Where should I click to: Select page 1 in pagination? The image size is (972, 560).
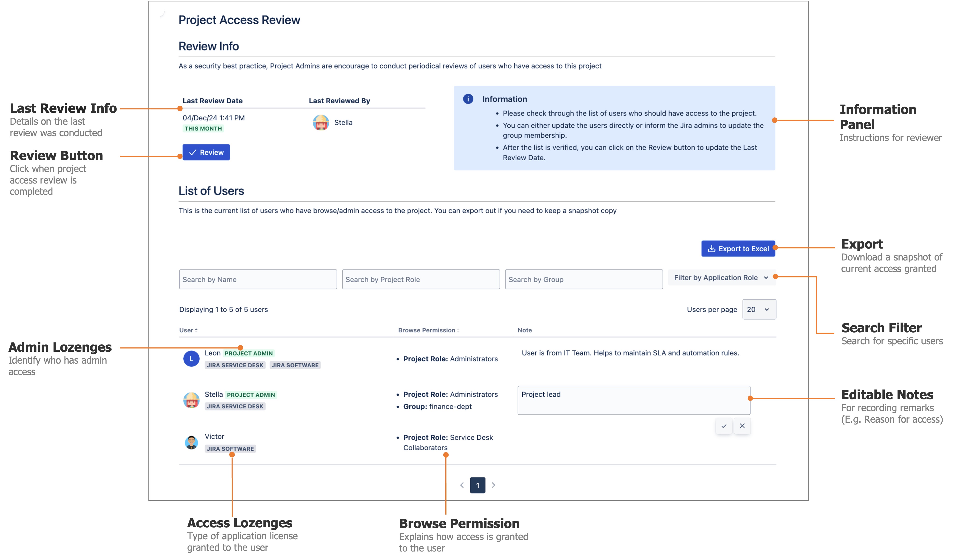(x=477, y=485)
